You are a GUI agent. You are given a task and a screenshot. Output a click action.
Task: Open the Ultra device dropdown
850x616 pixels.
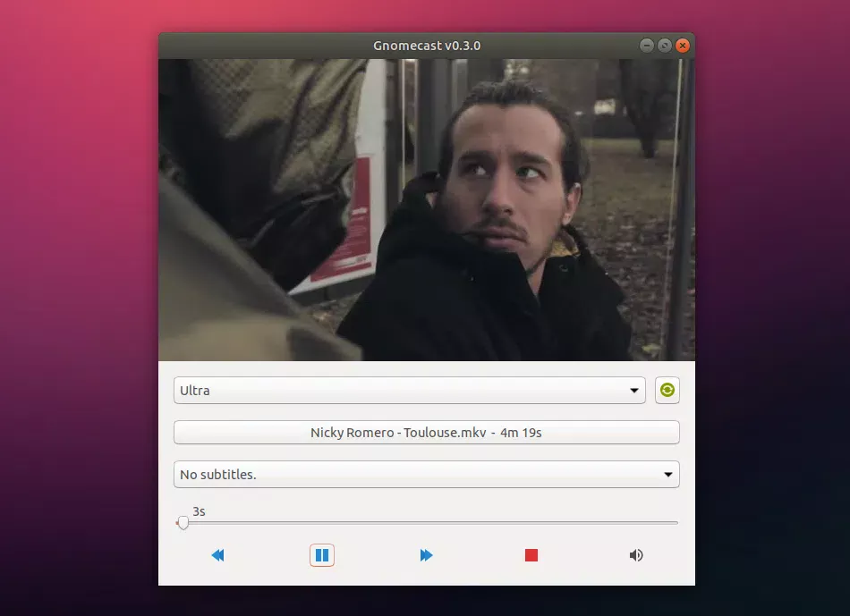(x=409, y=390)
